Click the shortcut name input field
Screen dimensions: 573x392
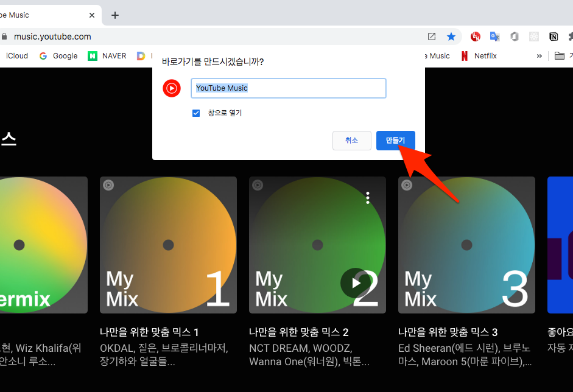pos(289,88)
